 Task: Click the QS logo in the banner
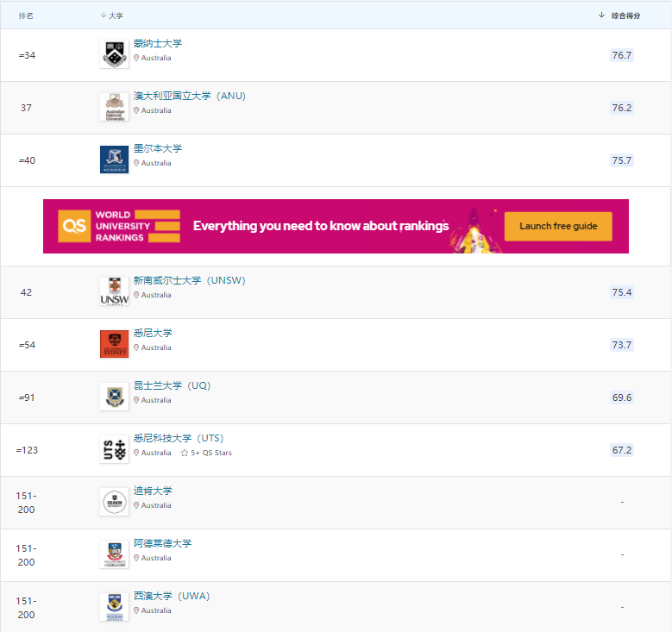[74, 226]
